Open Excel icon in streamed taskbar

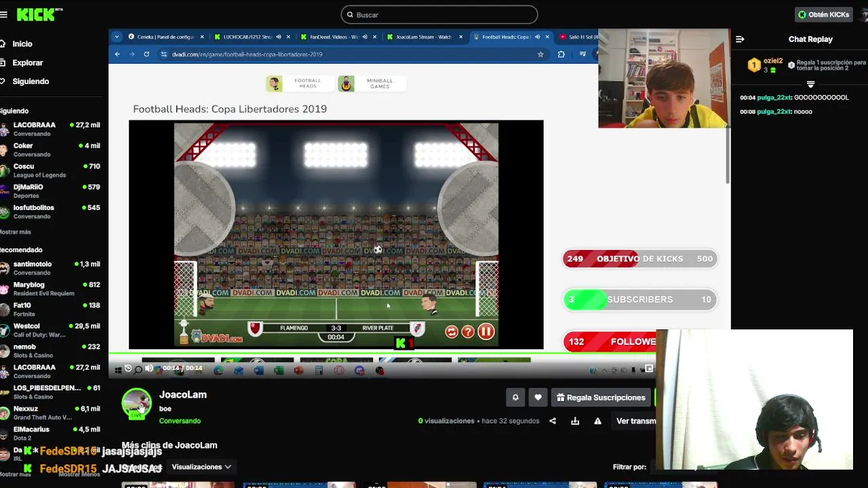tap(279, 371)
